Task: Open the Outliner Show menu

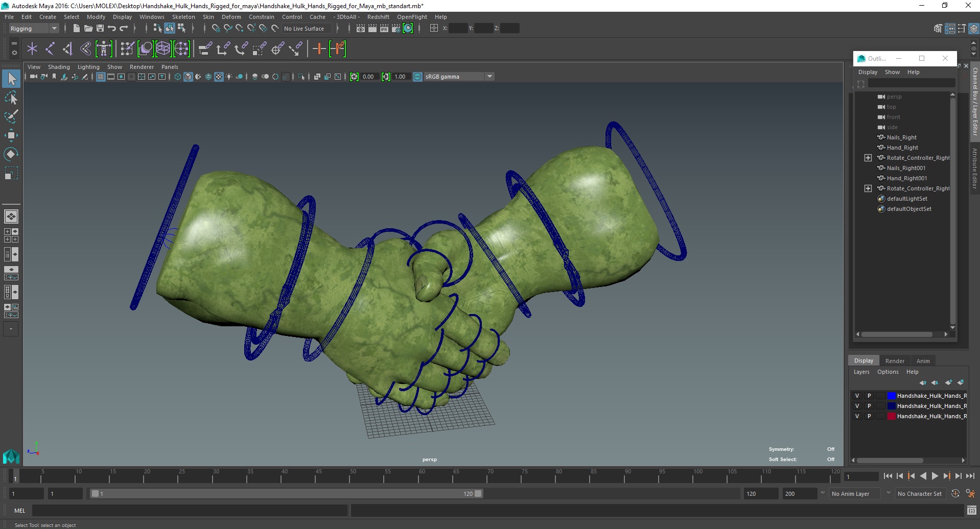Action: 892,72
